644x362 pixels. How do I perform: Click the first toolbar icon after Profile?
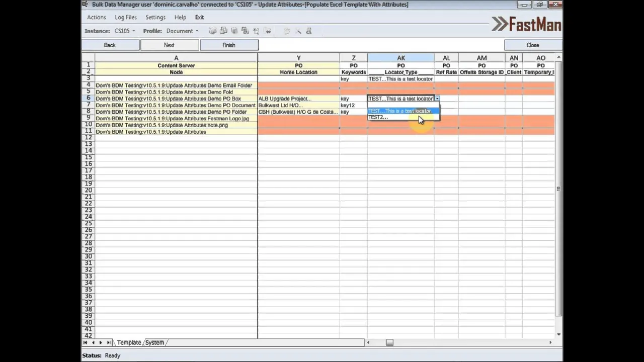pyautogui.click(x=213, y=31)
